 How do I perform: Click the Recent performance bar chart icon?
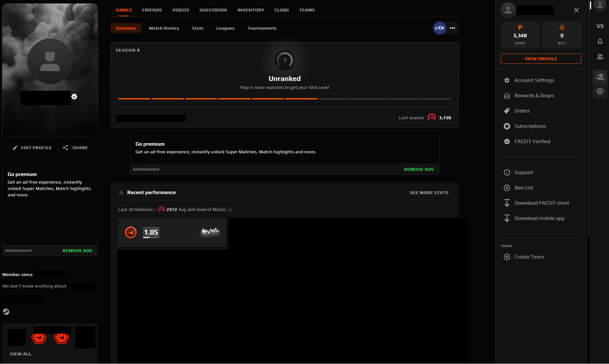[x=121, y=193]
